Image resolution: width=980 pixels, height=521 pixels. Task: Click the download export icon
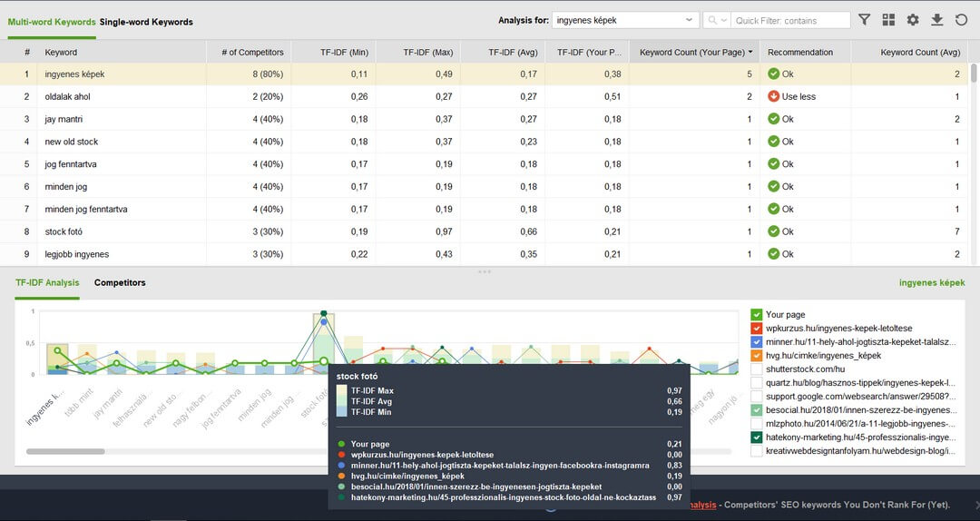click(937, 20)
